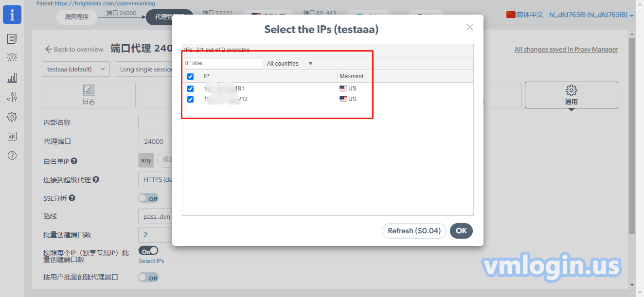
Task: Click the IP filter input field
Action: click(x=222, y=63)
